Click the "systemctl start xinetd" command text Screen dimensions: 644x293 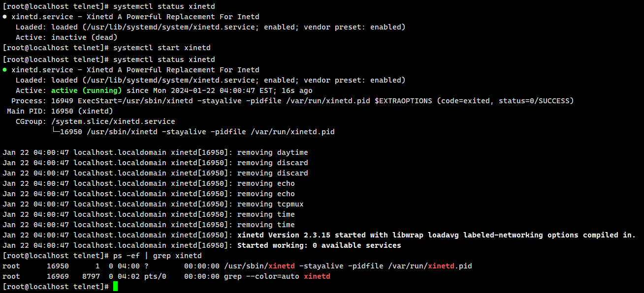[161, 48]
